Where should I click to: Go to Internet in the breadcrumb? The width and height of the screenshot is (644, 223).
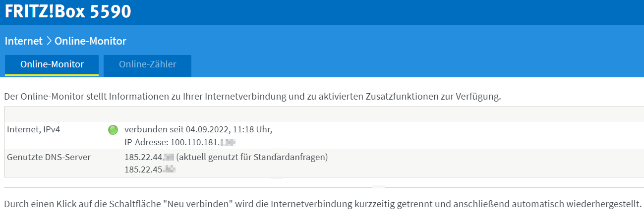pos(24,41)
